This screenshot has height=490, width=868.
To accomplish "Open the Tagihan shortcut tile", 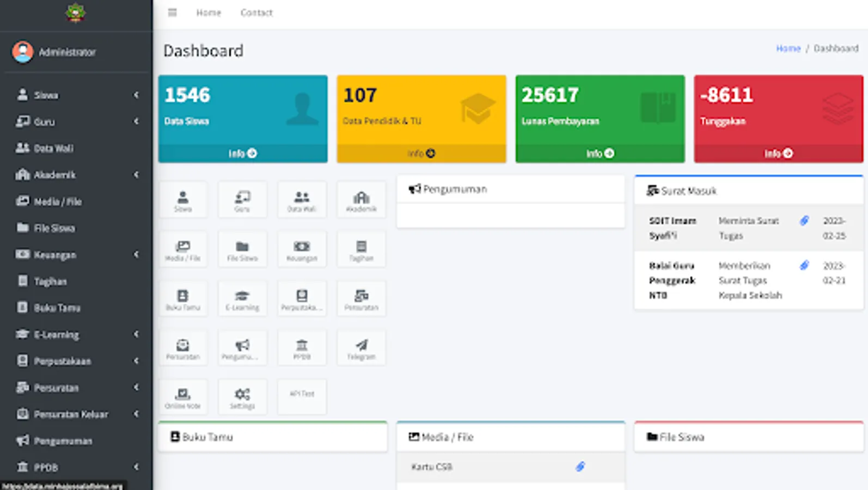I will 361,249.
